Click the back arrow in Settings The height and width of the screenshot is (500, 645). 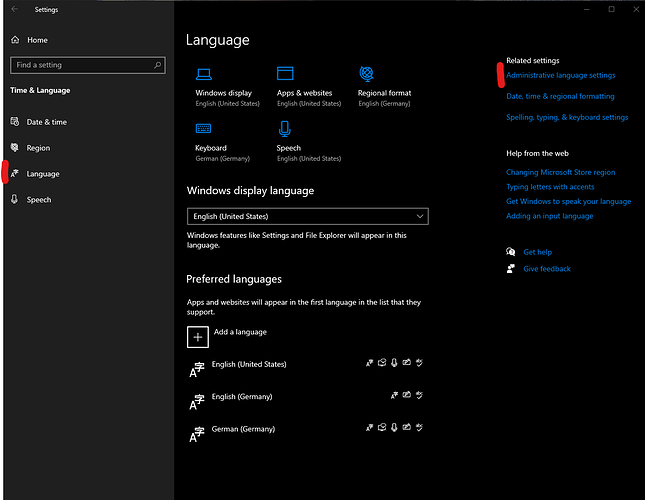pos(14,10)
